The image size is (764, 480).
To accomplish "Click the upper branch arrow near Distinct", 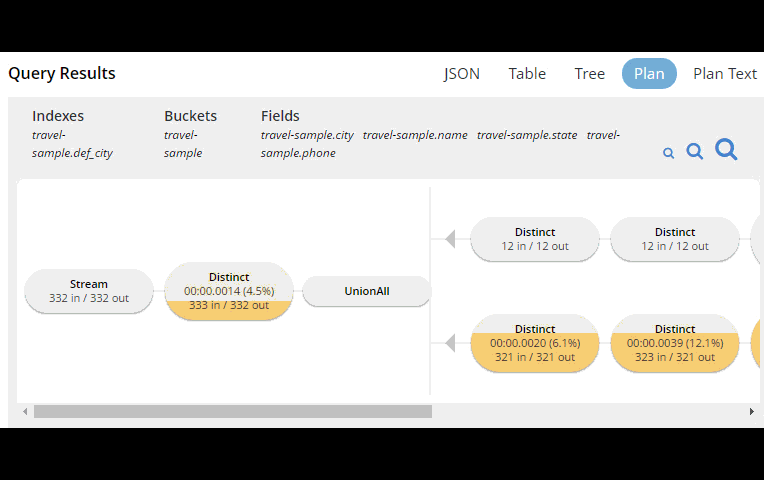I will pyautogui.click(x=450, y=239).
